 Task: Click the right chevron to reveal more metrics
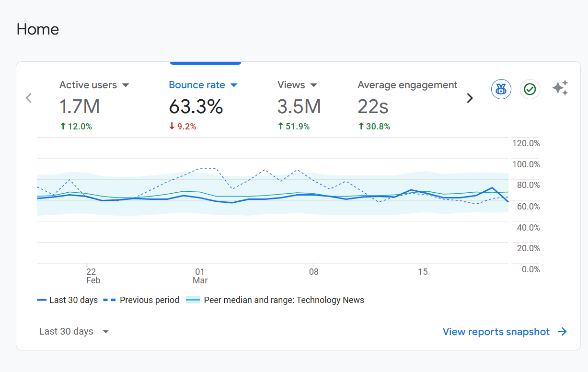pyautogui.click(x=470, y=98)
